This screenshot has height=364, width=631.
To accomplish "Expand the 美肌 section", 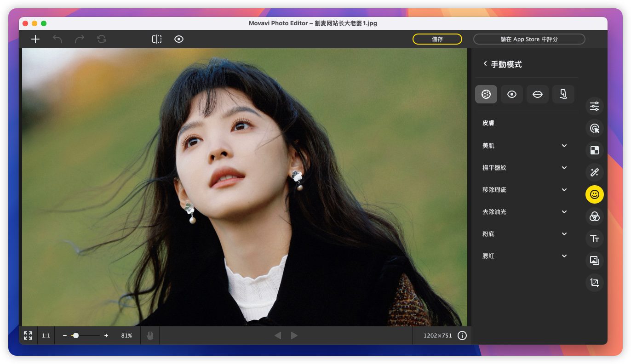I will coord(524,146).
